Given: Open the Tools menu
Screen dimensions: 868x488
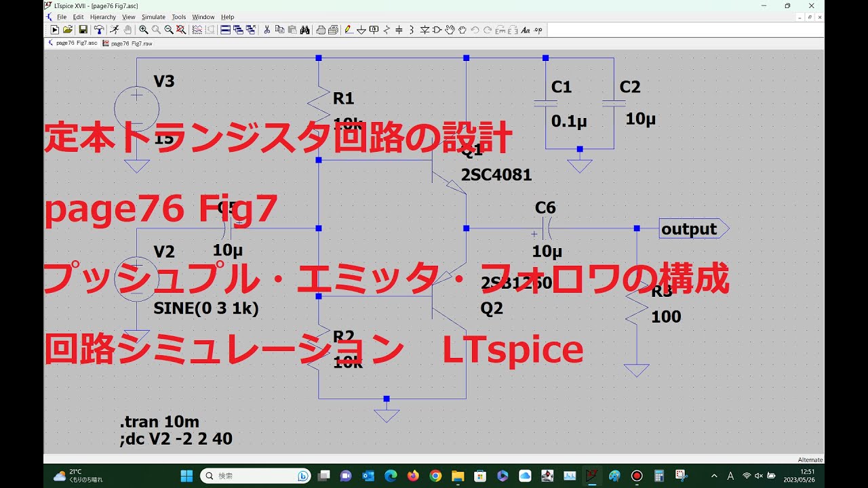Looking at the screenshot, I should (x=179, y=17).
